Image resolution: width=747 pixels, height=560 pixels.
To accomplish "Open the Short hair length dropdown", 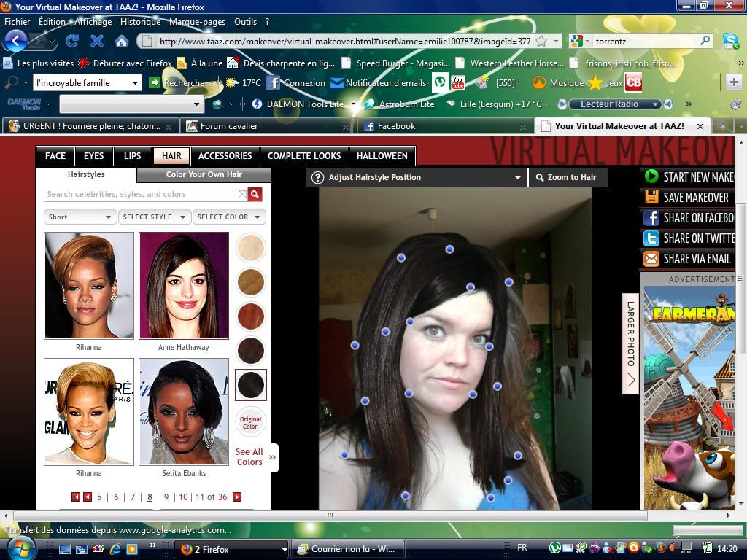I will [80, 217].
